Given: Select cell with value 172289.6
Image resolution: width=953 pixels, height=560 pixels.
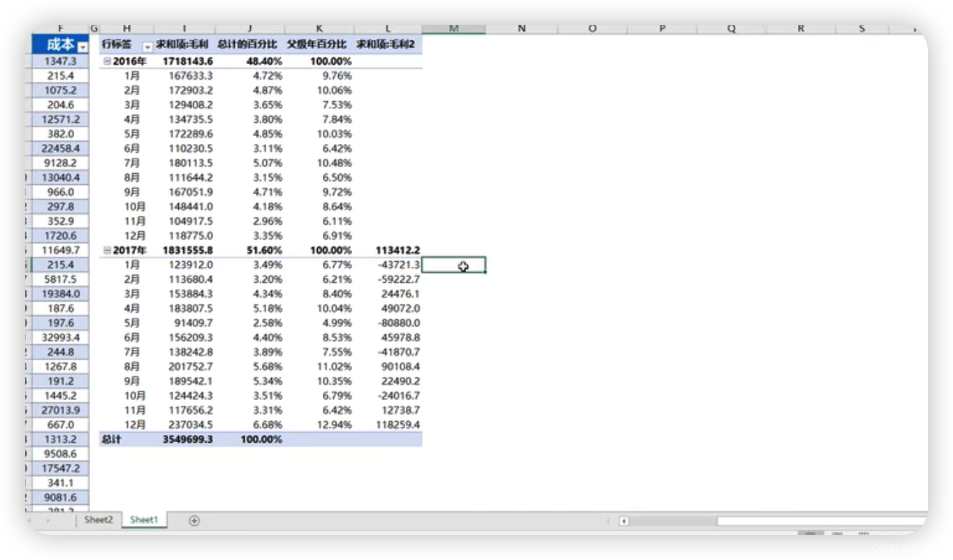Looking at the screenshot, I should click(184, 134).
